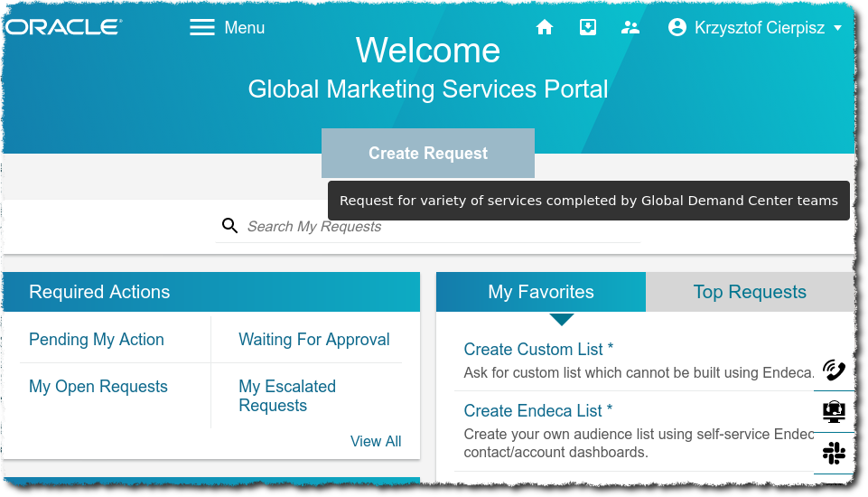Open Waiting For Approval link

tap(313, 340)
